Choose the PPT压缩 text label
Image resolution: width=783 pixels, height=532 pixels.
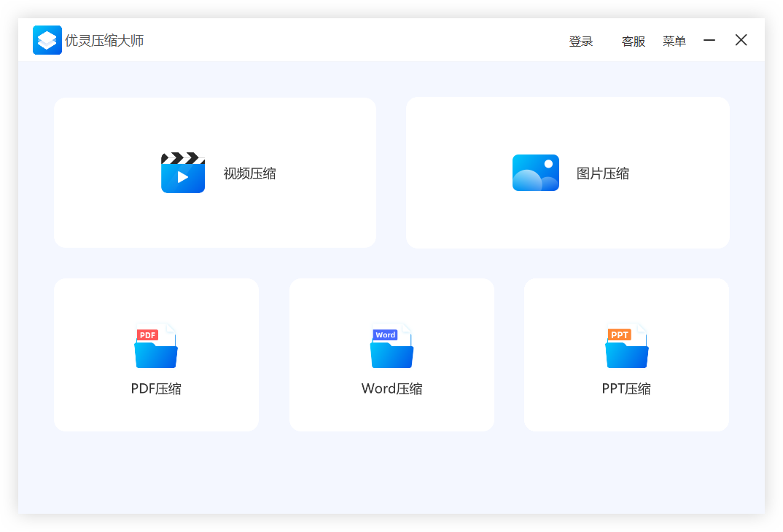tap(626, 389)
